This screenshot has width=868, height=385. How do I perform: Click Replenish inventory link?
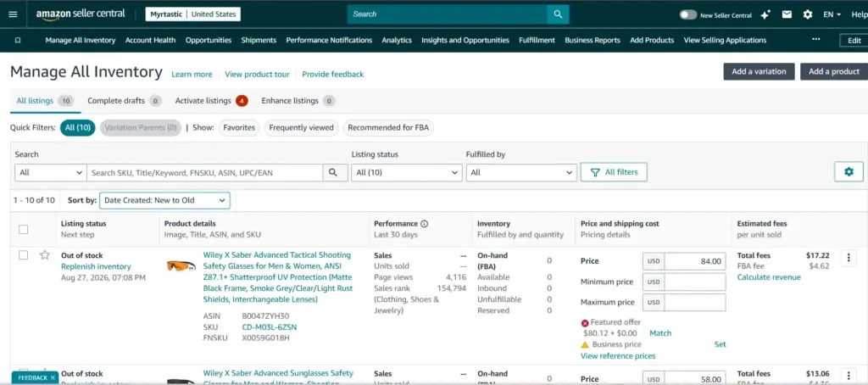click(96, 266)
